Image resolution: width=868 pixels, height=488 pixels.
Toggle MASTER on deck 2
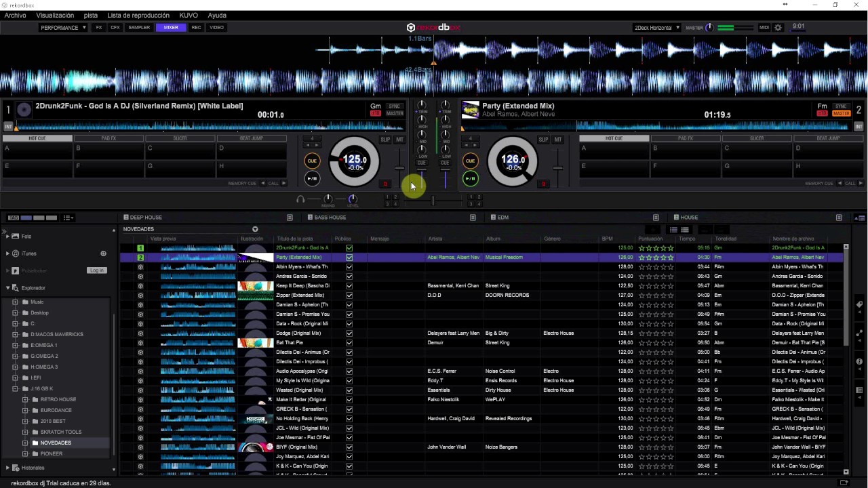842,113
